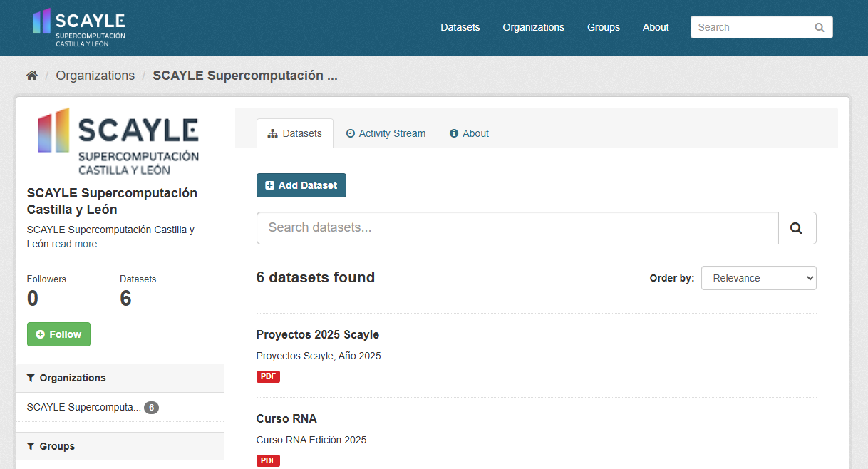Image resolution: width=868 pixels, height=469 pixels.
Task: Focus the Search datasets input field
Action: [x=517, y=228]
